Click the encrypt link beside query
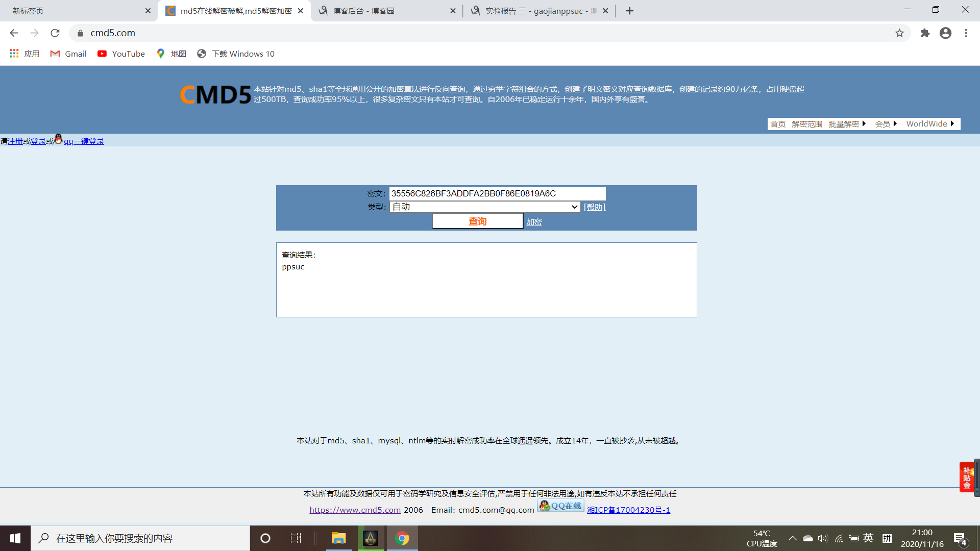The image size is (980, 551). coord(534,222)
